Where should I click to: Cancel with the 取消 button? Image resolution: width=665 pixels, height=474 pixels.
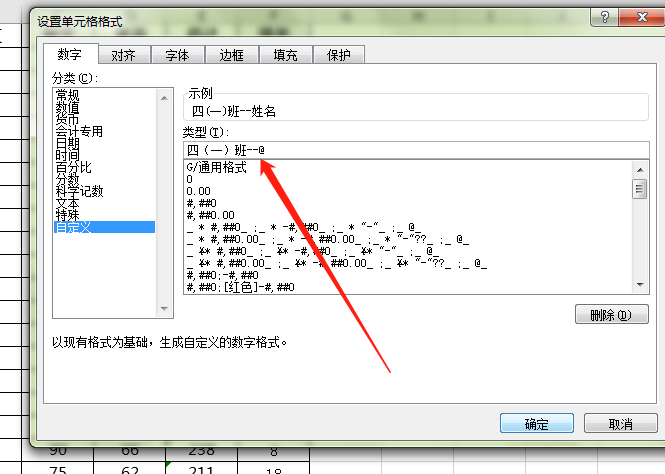coord(620,424)
